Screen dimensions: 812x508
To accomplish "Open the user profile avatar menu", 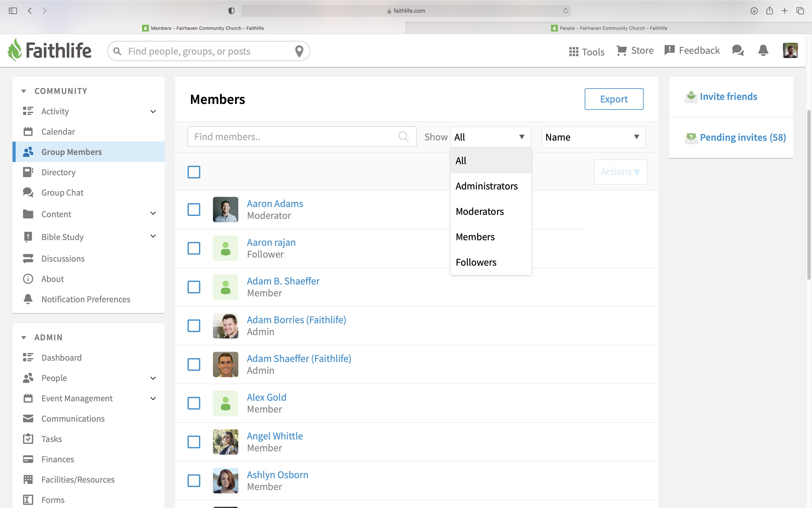I will pyautogui.click(x=790, y=50).
